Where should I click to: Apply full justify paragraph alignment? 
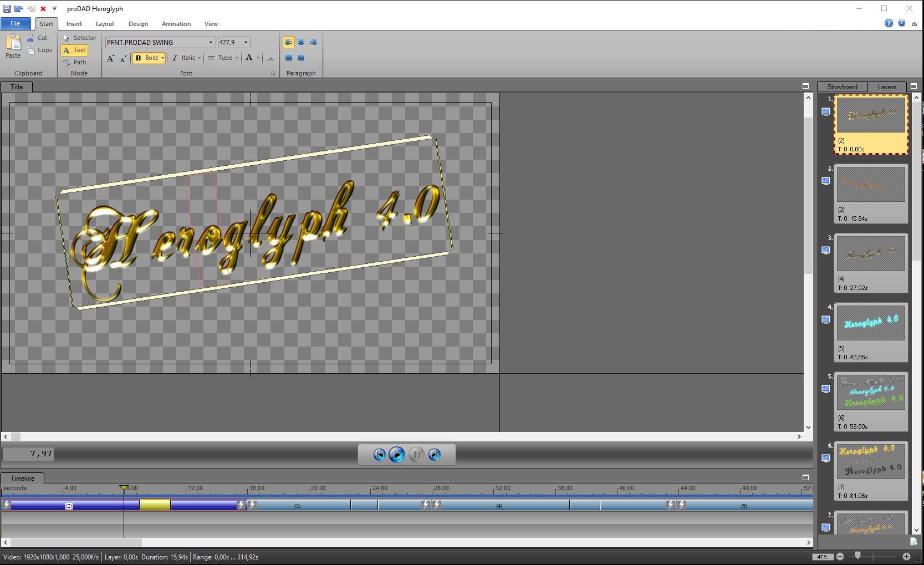[x=301, y=58]
